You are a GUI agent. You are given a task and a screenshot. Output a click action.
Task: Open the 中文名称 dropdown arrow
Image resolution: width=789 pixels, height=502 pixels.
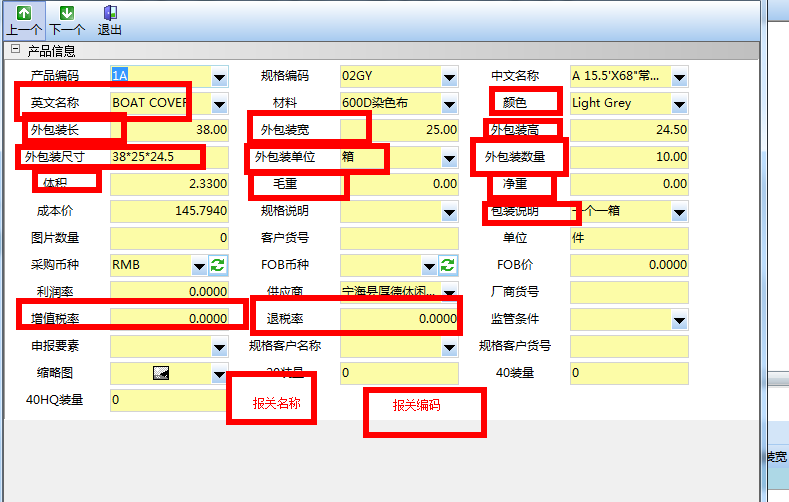[x=679, y=76]
